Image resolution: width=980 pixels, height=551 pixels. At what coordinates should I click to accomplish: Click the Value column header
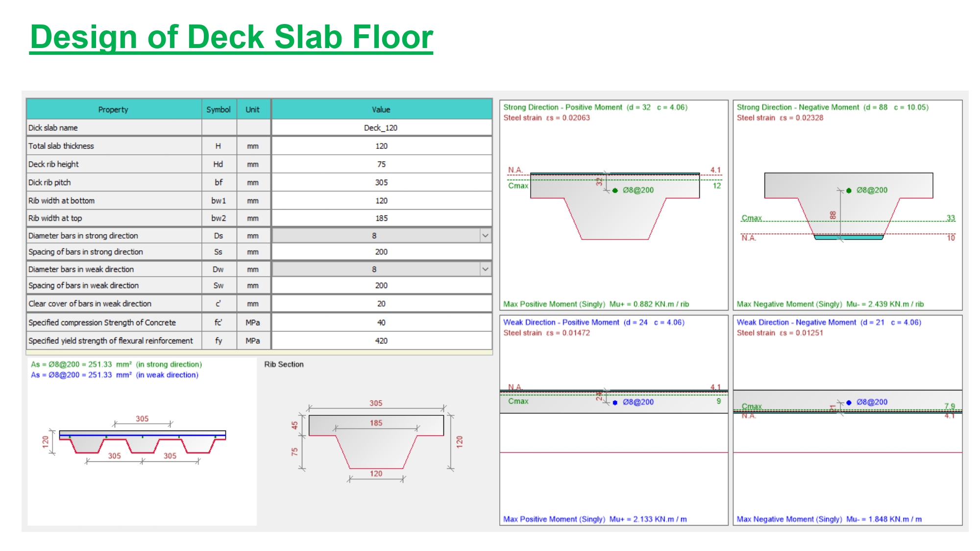pos(381,109)
